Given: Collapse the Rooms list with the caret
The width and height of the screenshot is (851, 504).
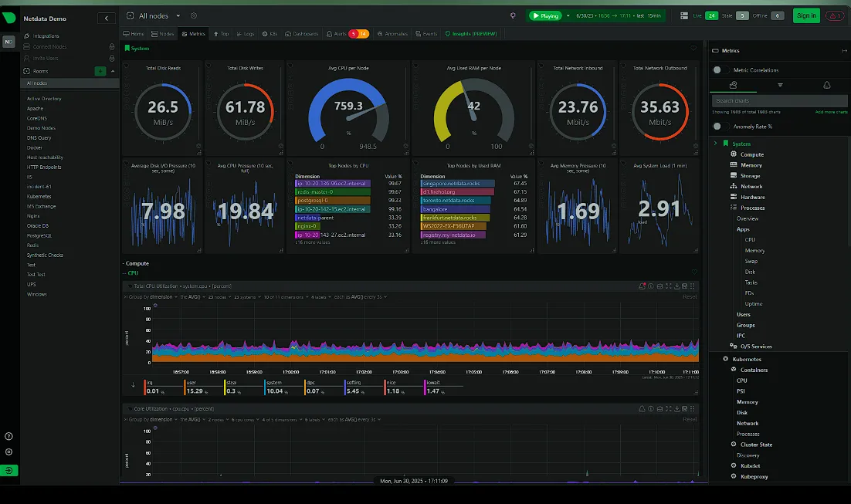Looking at the screenshot, I should (x=113, y=71).
